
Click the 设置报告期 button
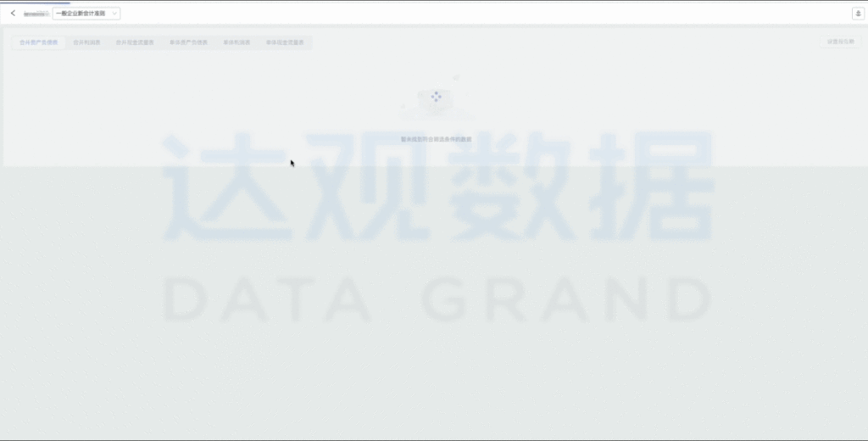click(840, 42)
